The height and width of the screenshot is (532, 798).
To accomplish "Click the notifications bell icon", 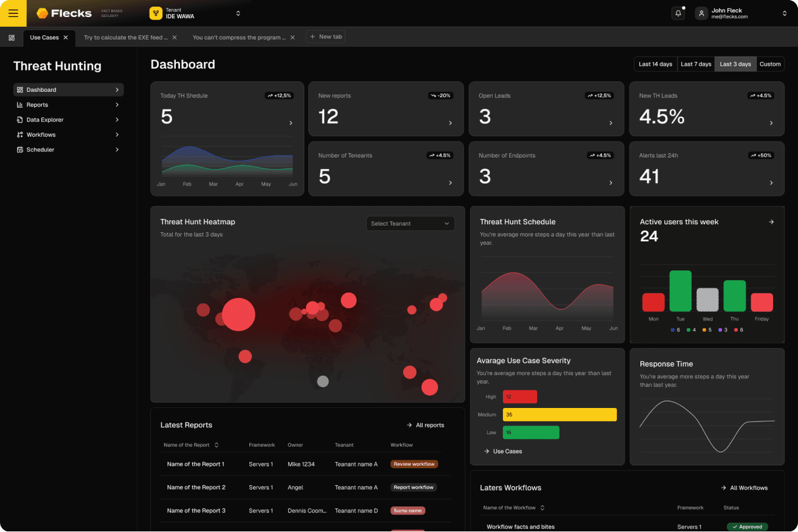I will tap(678, 13).
